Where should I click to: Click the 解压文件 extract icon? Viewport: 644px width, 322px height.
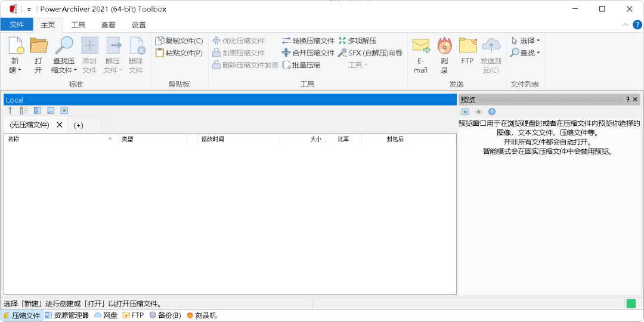click(x=113, y=45)
